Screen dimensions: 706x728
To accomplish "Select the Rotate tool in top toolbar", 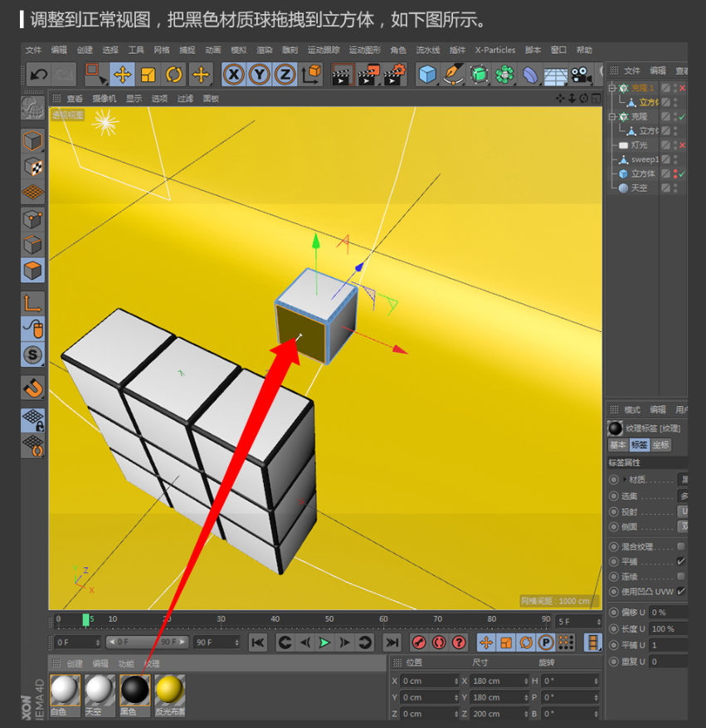I will (x=174, y=75).
